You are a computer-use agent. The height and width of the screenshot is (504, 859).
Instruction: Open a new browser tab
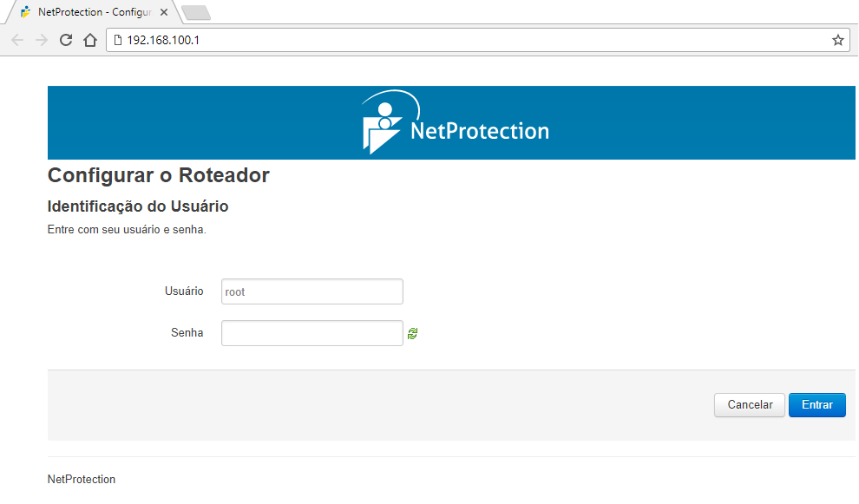[x=196, y=13]
